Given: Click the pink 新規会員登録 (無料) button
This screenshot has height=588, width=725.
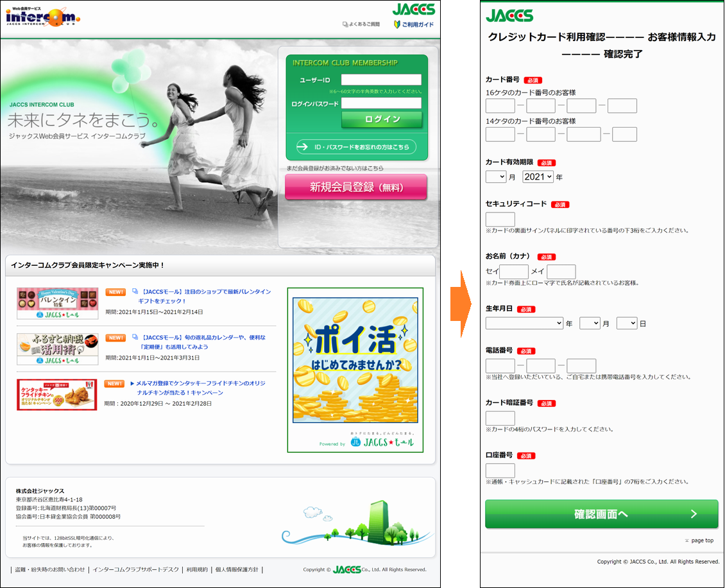Looking at the screenshot, I should 356,187.
